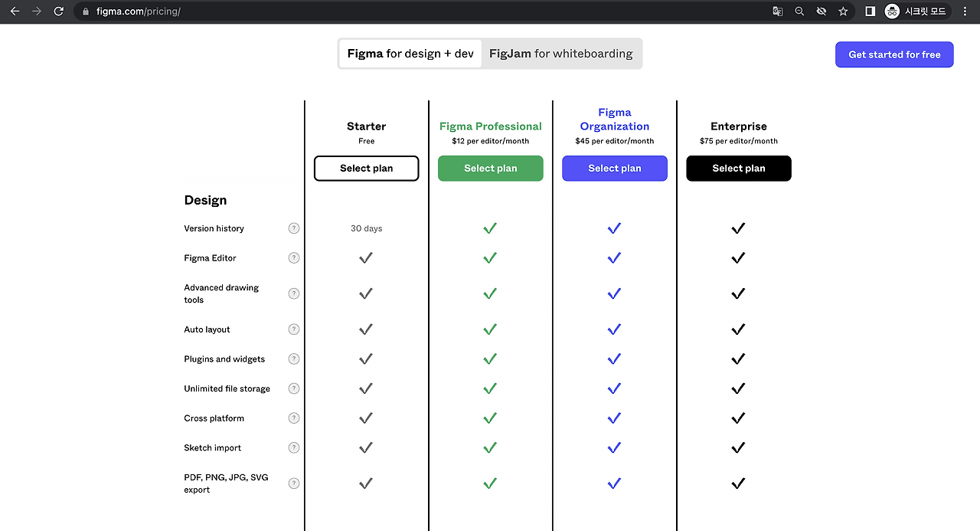Click the browser reload icon
This screenshot has height=531, width=980.
pyautogui.click(x=59, y=11)
